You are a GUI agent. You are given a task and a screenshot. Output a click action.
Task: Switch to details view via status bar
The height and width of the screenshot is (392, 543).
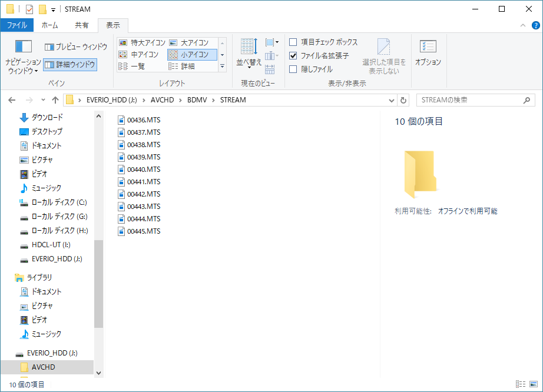pos(521,384)
